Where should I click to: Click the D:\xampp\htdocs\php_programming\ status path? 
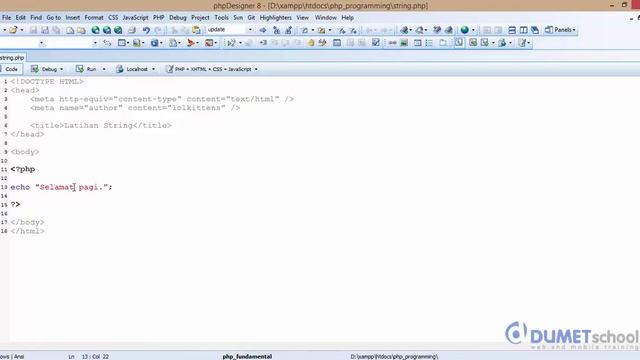click(x=394, y=356)
